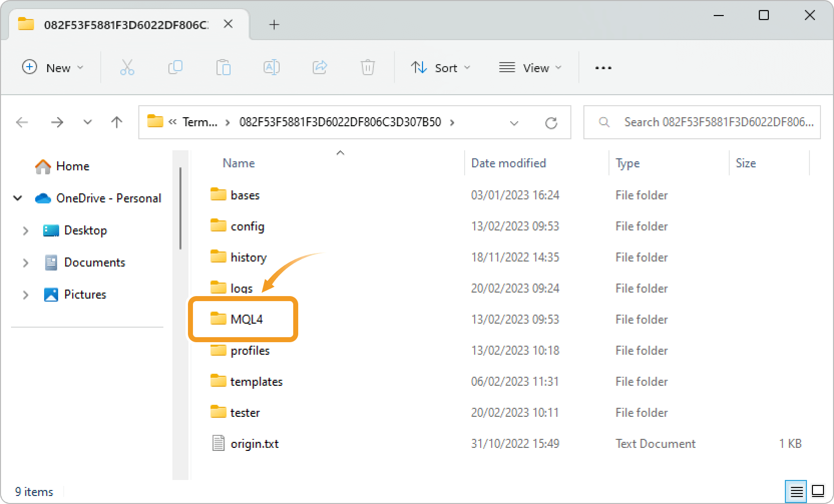834x504 pixels.
Task: Click the Rename icon in toolbar
Action: pyautogui.click(x=271, y=68)
